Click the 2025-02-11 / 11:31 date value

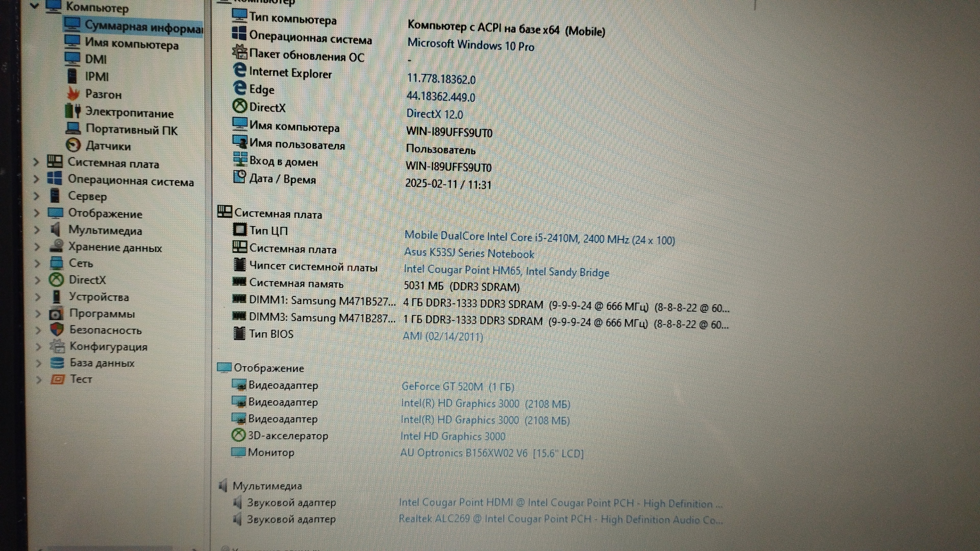(448, 184)
